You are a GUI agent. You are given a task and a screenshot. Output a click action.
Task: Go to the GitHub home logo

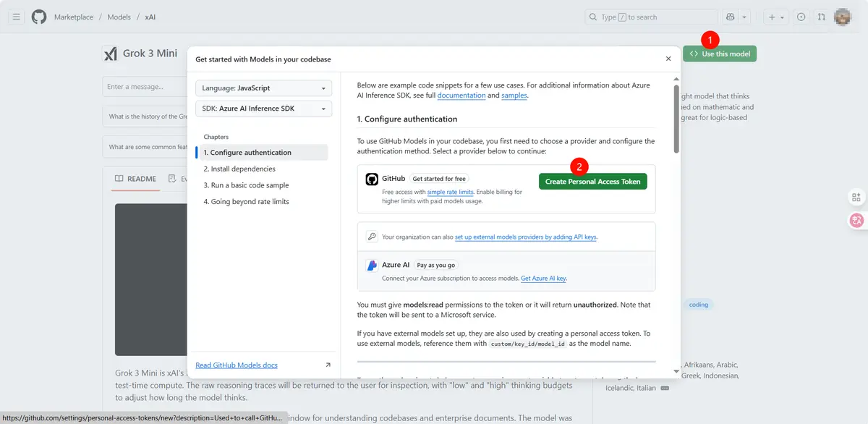39,17
